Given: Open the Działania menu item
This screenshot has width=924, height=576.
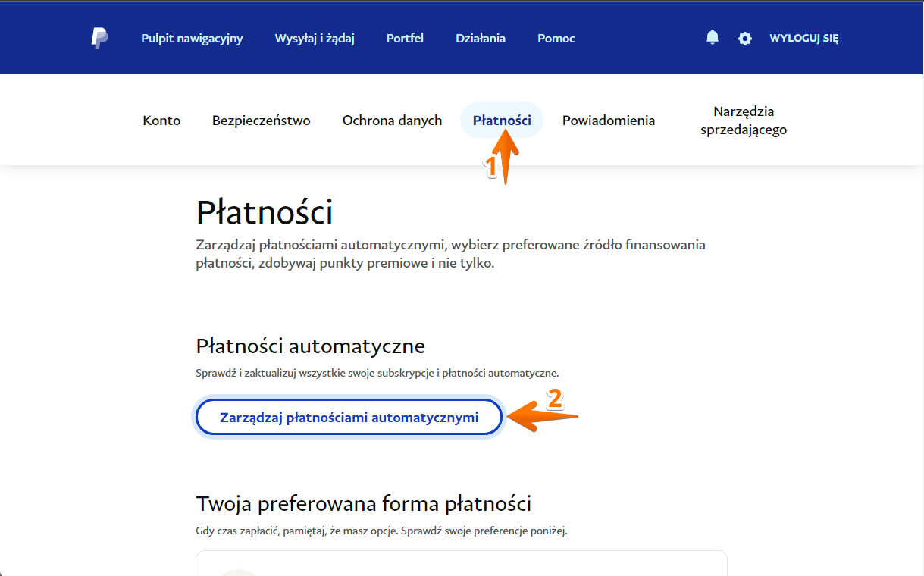Looking at the screenshot, I should point(481,38).
